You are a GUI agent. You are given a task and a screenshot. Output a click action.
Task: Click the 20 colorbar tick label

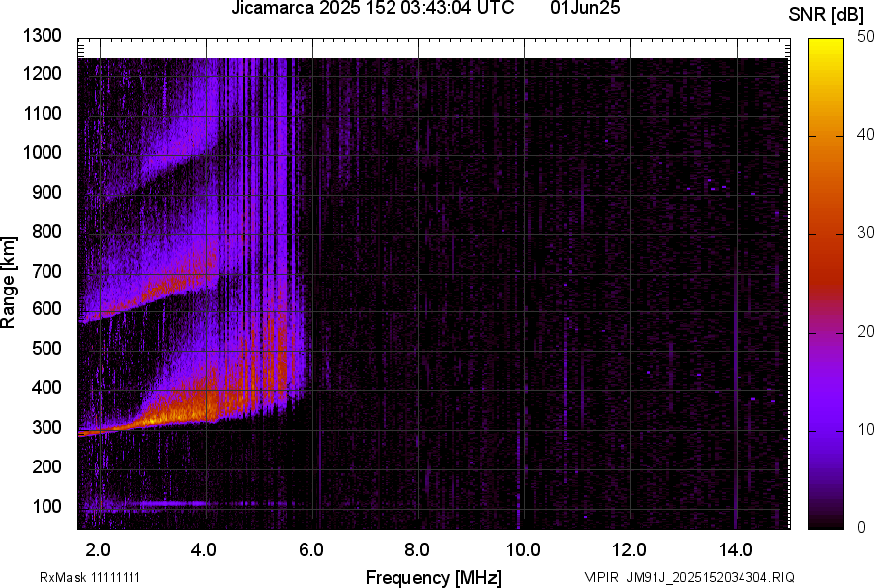(x=866, y=332)
